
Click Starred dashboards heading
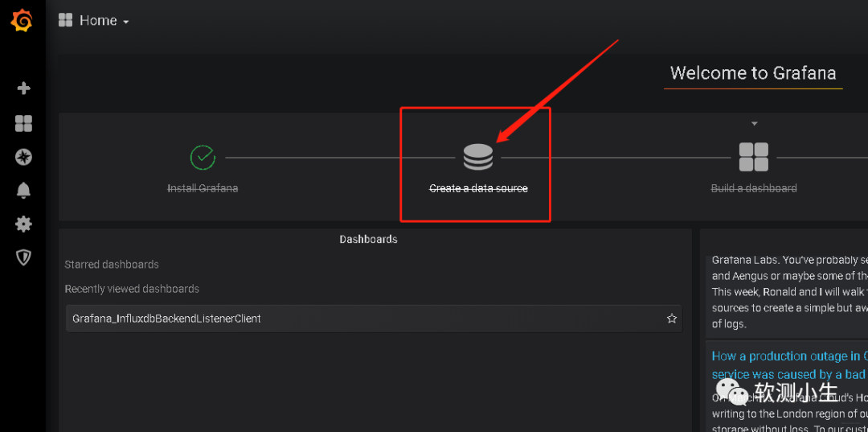pos(112,264)
